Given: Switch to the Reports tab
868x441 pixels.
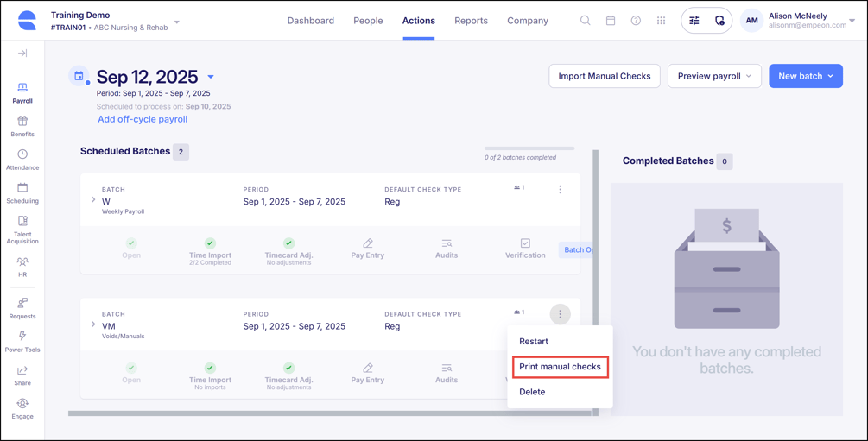Looking at the screenshot, I should click(471, 21).
